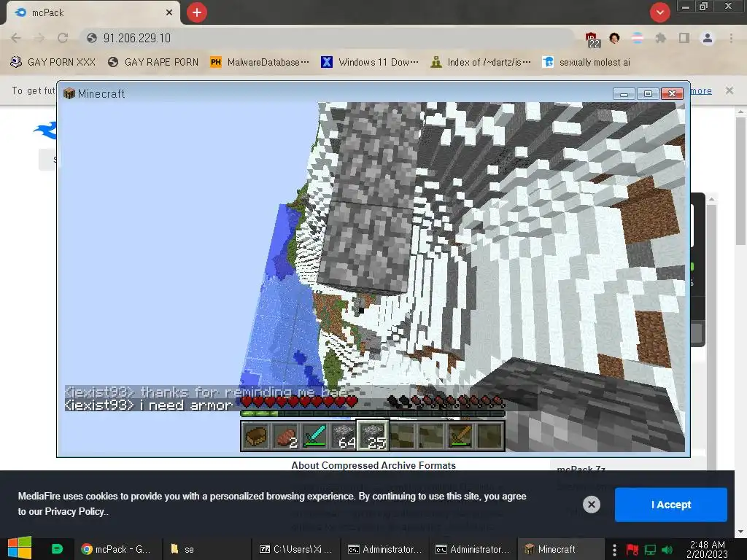Viewport: 747px width, 560px height.
Task: Toggle the browser side panel icon
Action: coord(684,38)
